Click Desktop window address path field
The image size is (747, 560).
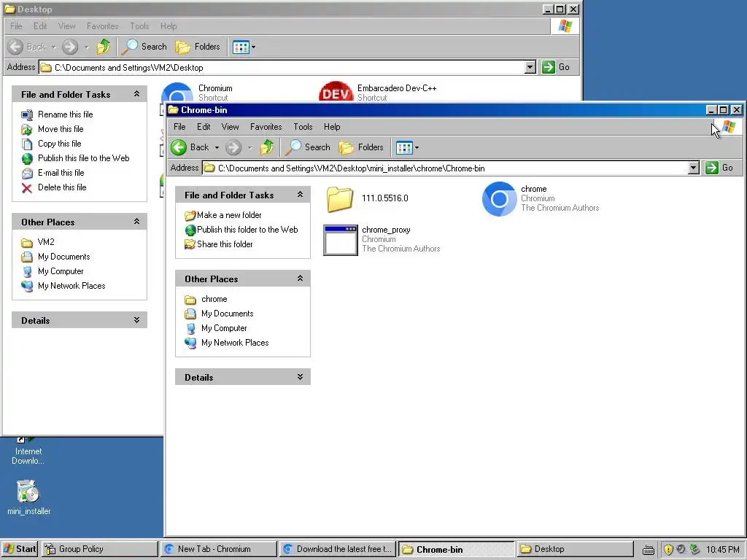click(282, 68)
